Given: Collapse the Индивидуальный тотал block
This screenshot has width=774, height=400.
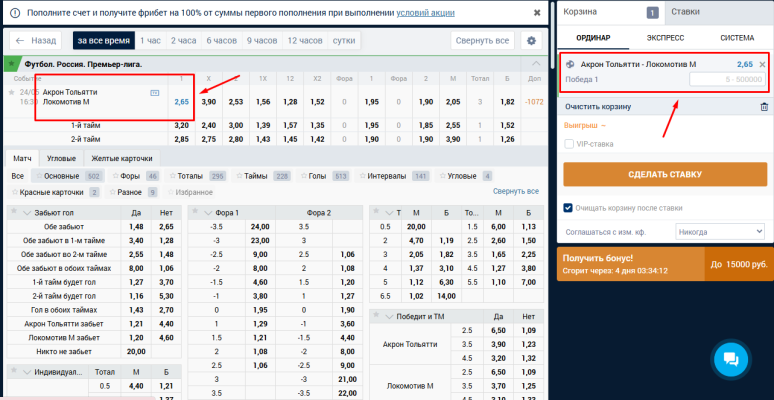Looking at the screenshot, I should tap(27, 372).
